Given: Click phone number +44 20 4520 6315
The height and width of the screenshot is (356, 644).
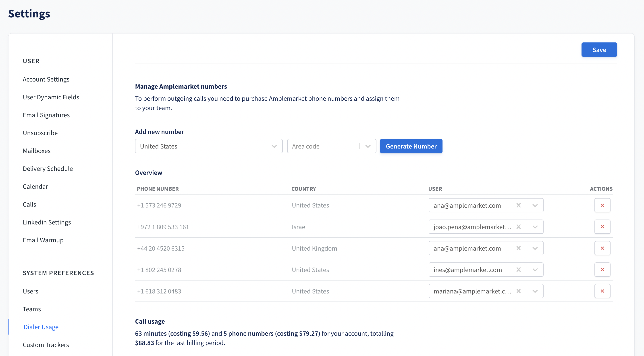Looking at the screenshot, I should point(161,248).
